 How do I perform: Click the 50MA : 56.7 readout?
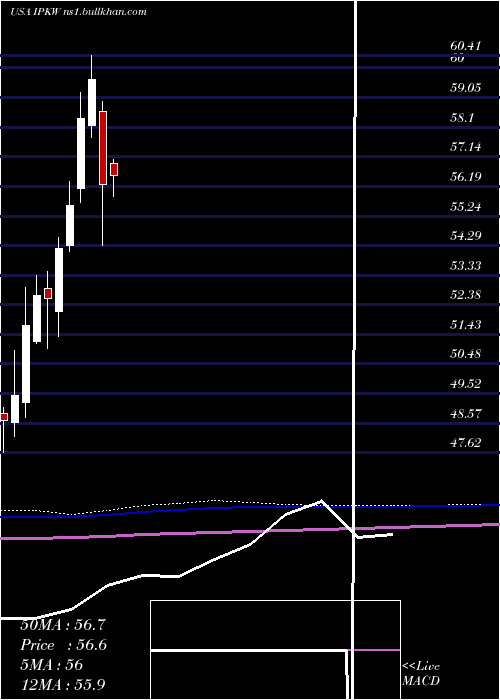[x=63, y=625]
